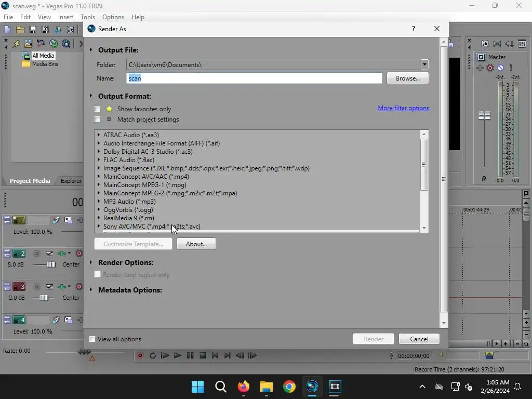The width and height of the screenshot is (532, 399).
Task: Toggle Arm for Record on track 3
Action: click(37, 287)
